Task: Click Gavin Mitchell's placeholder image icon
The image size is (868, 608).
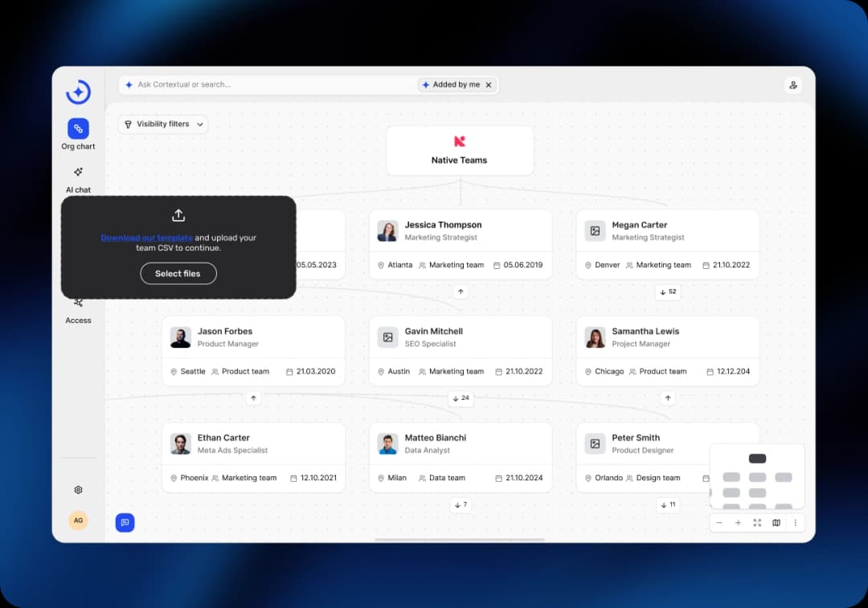Action: coord(387,337)
